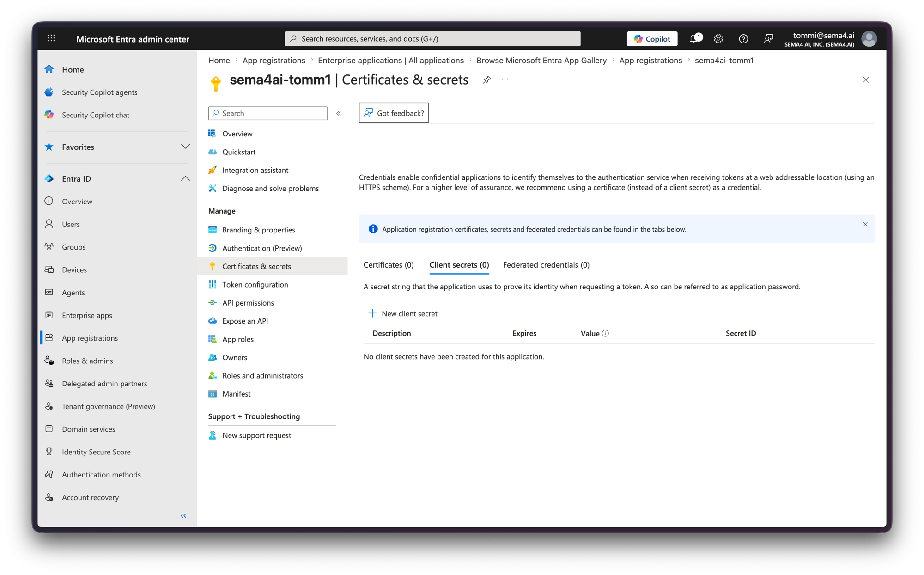Click the Expires column header
This screenshot has height=575, width=924.
point(524,333)
